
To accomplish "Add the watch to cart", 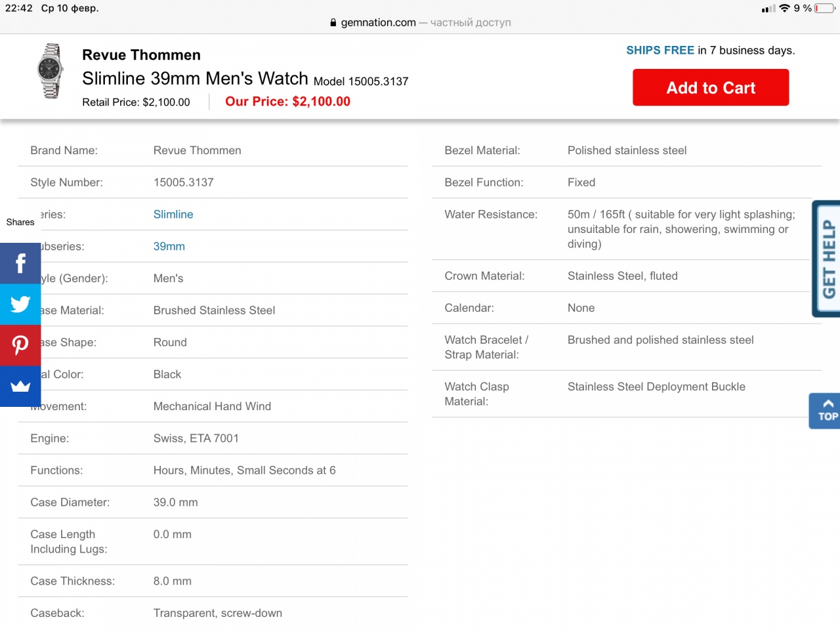I will [x=711, y=88].
